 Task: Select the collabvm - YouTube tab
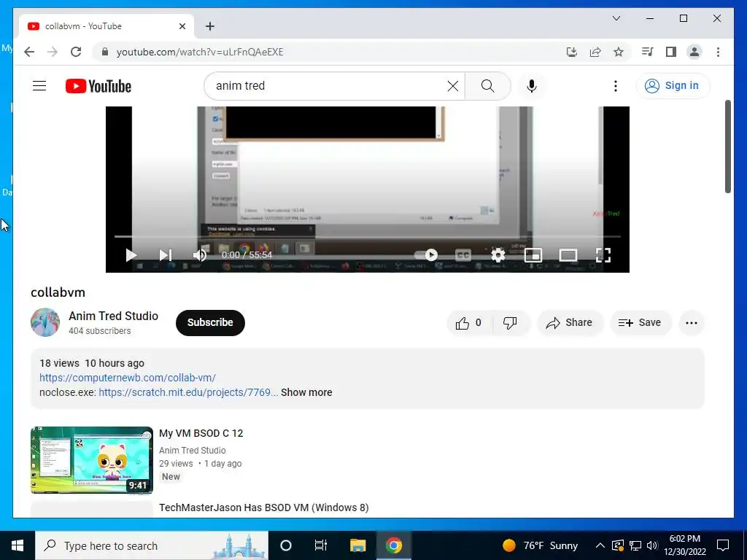tap(107, 26)
